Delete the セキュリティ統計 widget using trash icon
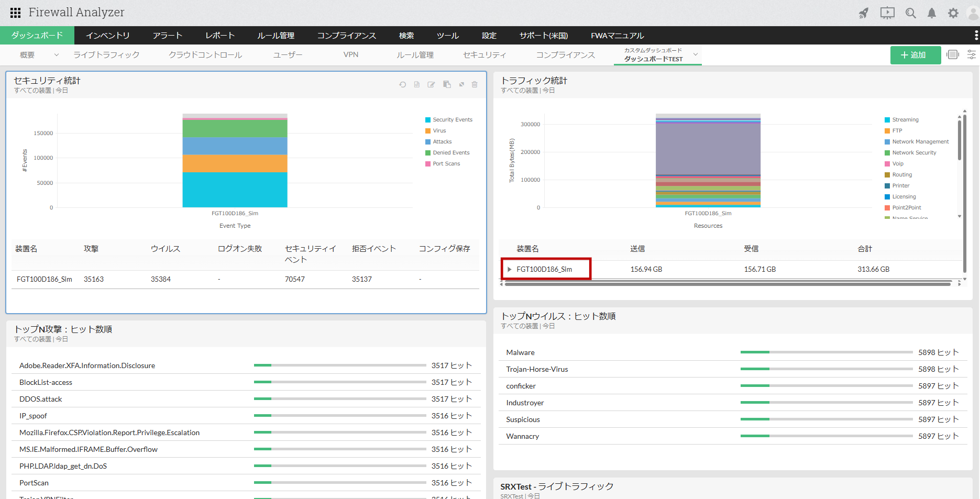This screenshot has width=980, height=499. click(475, 84)
